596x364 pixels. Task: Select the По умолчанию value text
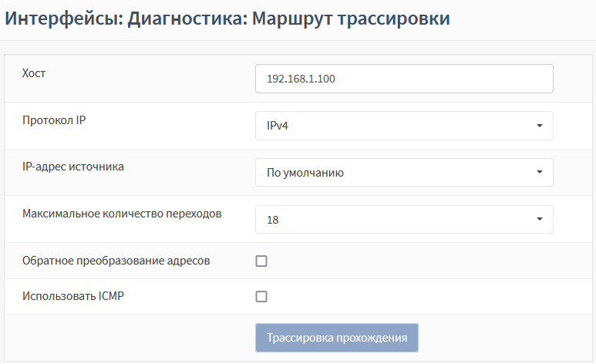305,173
